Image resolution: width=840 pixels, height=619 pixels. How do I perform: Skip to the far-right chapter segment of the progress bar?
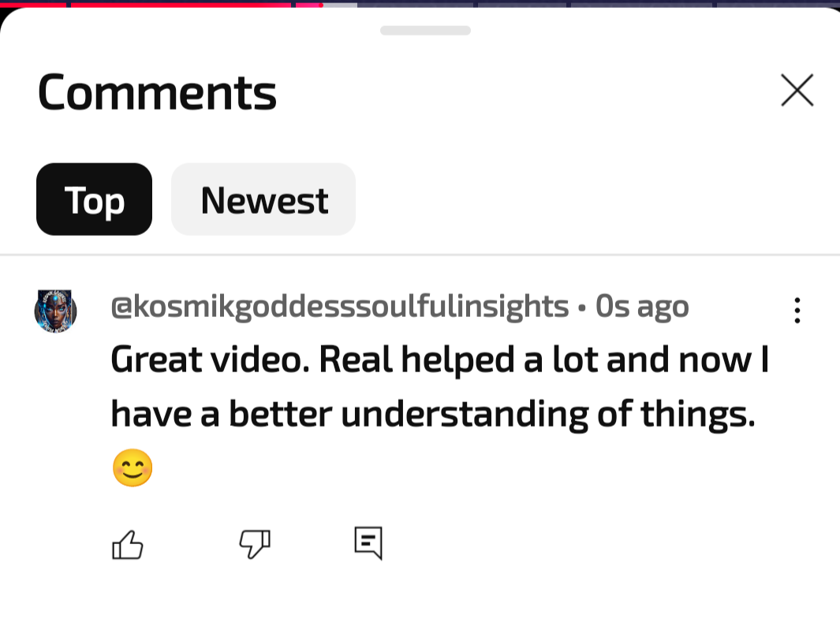pyautogui.click(x=778, y=4)
